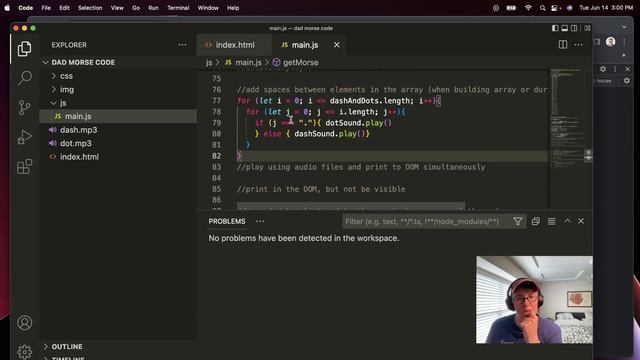Open the Source Control view
This screenshot has height=360, width=640.
24,107
